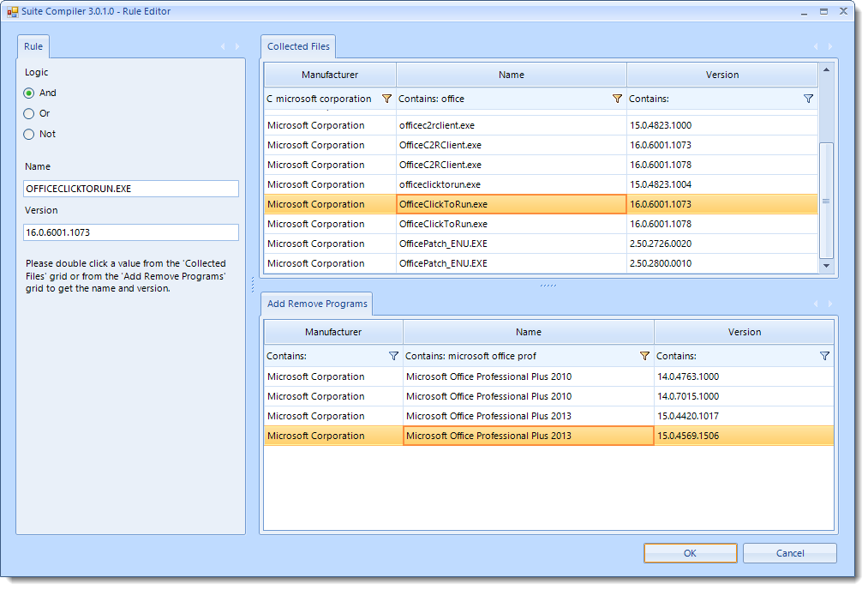Viewport: 868px width, 590px height.
Task: Select highlighted Microsoft Office Professional Plus 2013 name
Action: click(x=529, y=436)
